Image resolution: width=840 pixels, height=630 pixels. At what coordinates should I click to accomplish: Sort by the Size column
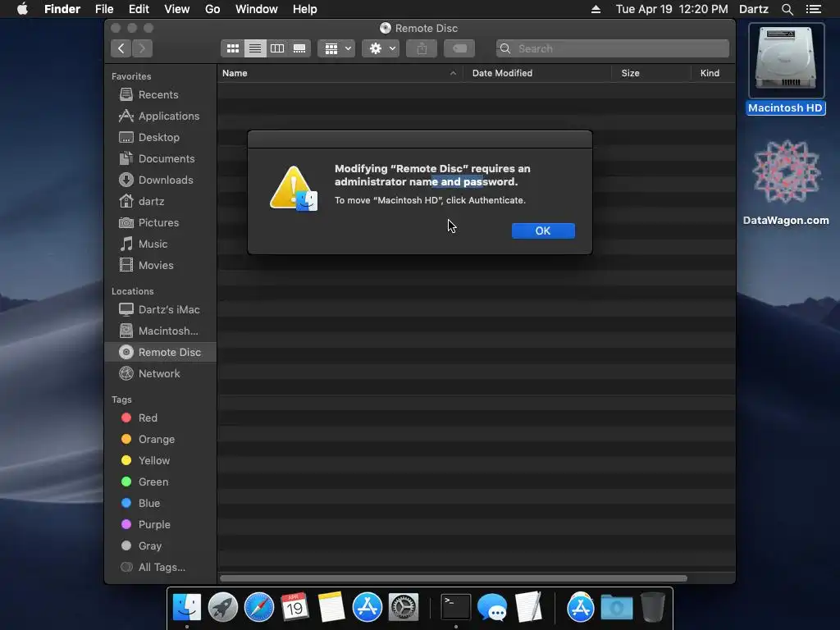pos(651,73)
